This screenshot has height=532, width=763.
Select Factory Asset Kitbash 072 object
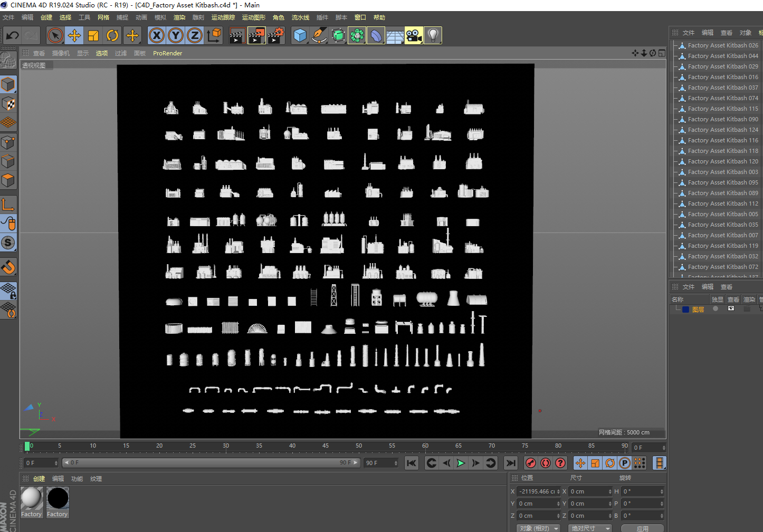click(722, 267)
